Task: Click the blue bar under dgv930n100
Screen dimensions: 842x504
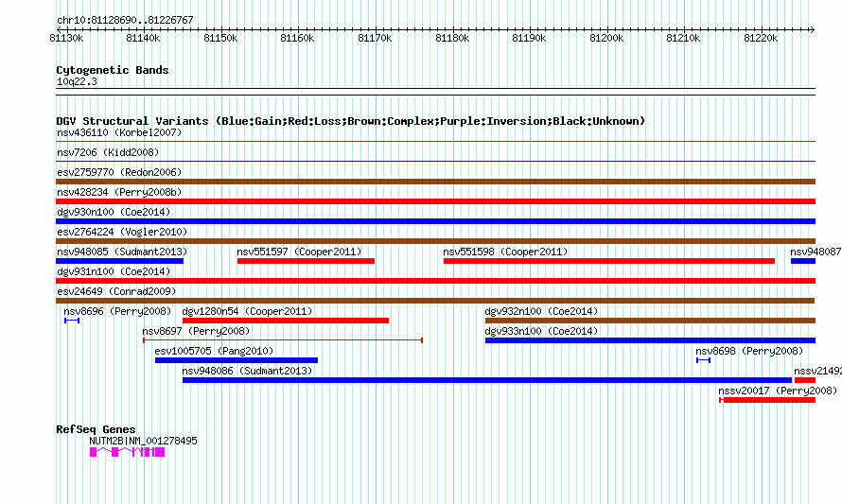Action: pyautogui.click(x=435, y=221)
